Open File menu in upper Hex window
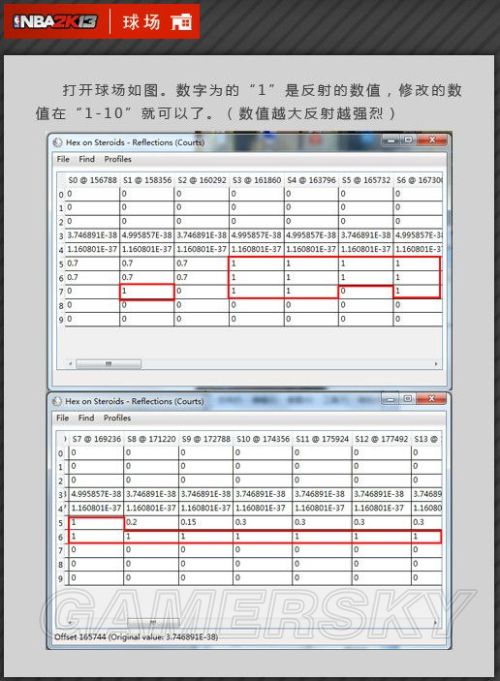The height and width of the screenshot is (681, 500). [x=63, y=159]
